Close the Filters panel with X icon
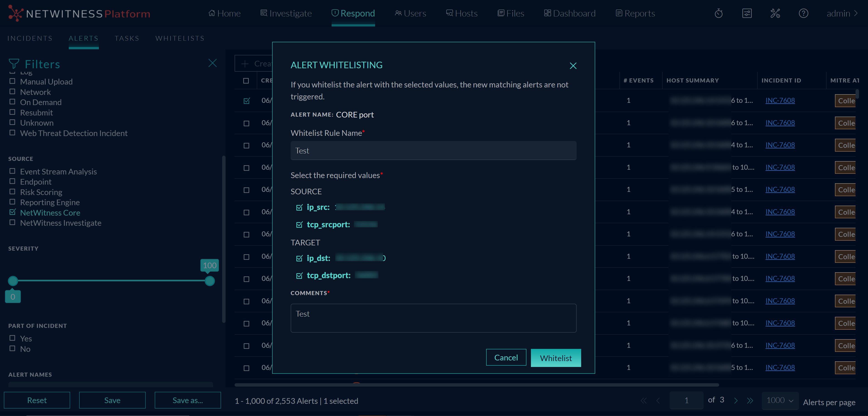Image resolution: width=868 pixels, height=416 pixels. (x=212, y=63)
